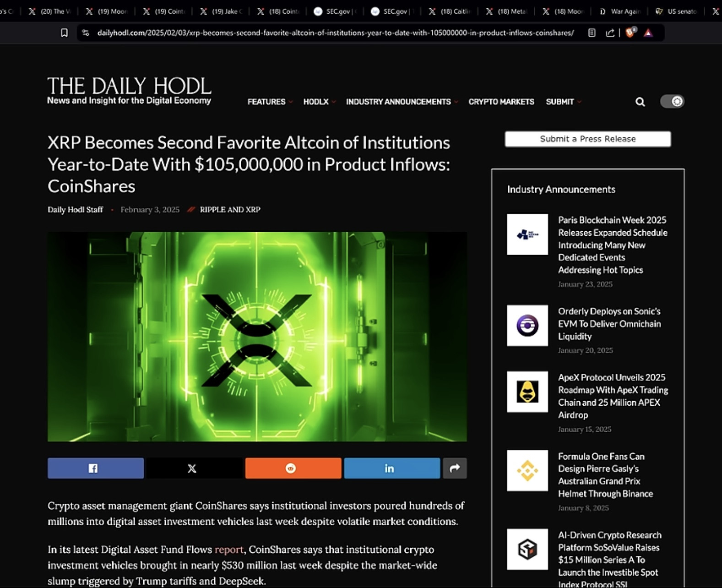The height and width of the screenshot is (588, 722).
Task: Switch to the '(18) Moon' X tab
Action: 564,11
